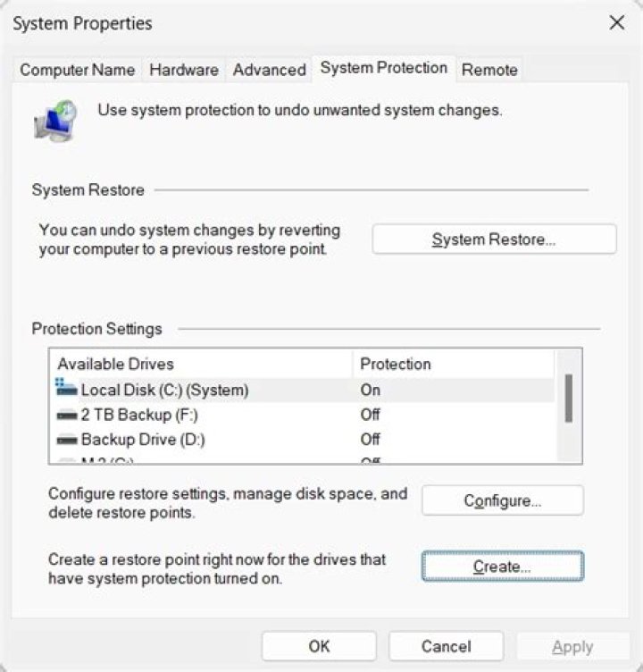Confirm with the OK button
The image size is (643, 672).
[319, 646]
